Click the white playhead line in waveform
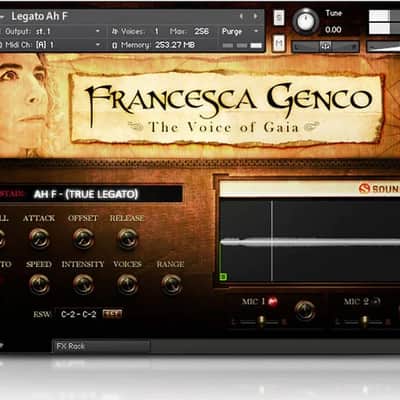400x400 pixels. (x=272, y=241)
